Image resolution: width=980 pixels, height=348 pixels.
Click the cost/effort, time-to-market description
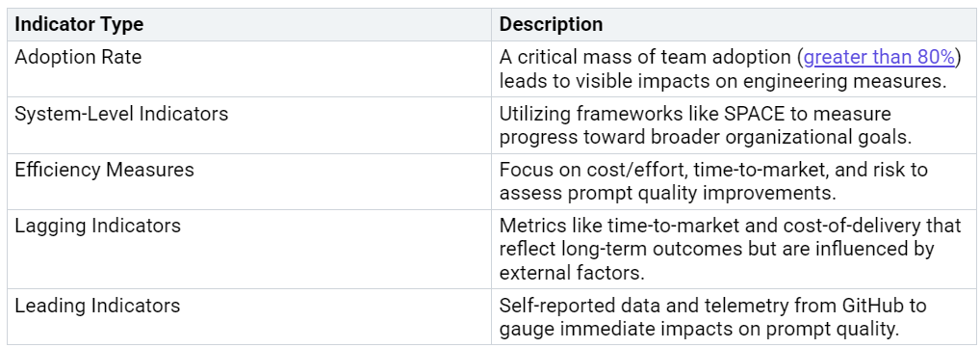(713, 181)
